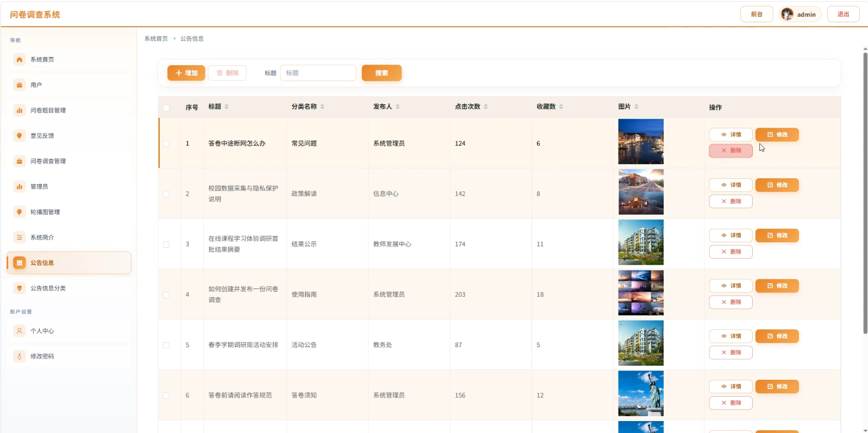Navigate to 轮播图管理 in the sidebar

(x=69, y=212)
